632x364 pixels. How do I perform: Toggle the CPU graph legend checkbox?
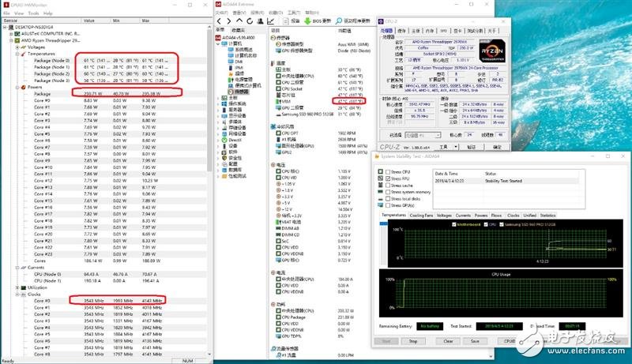(x=486, y=224)
